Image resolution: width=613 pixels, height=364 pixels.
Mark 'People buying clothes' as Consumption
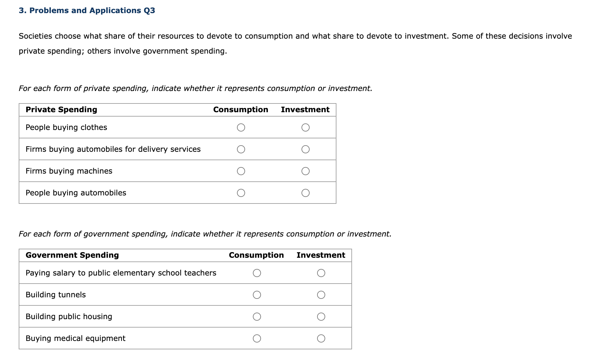click(241, 127)
